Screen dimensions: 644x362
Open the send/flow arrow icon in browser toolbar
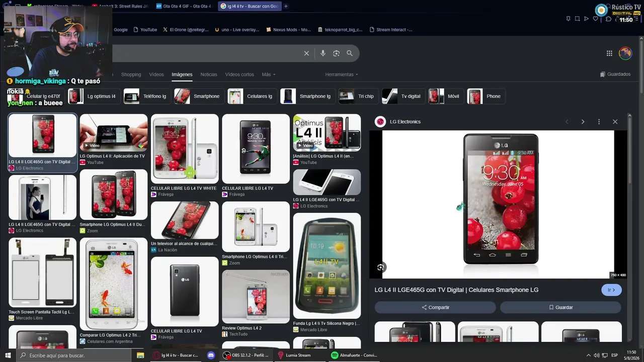(587, 19)
